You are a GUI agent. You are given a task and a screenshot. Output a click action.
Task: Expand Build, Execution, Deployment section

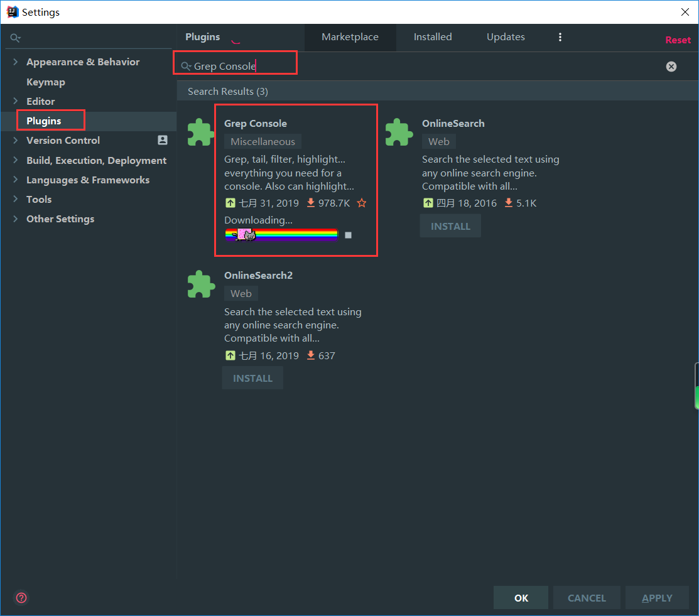click(16, 160)
